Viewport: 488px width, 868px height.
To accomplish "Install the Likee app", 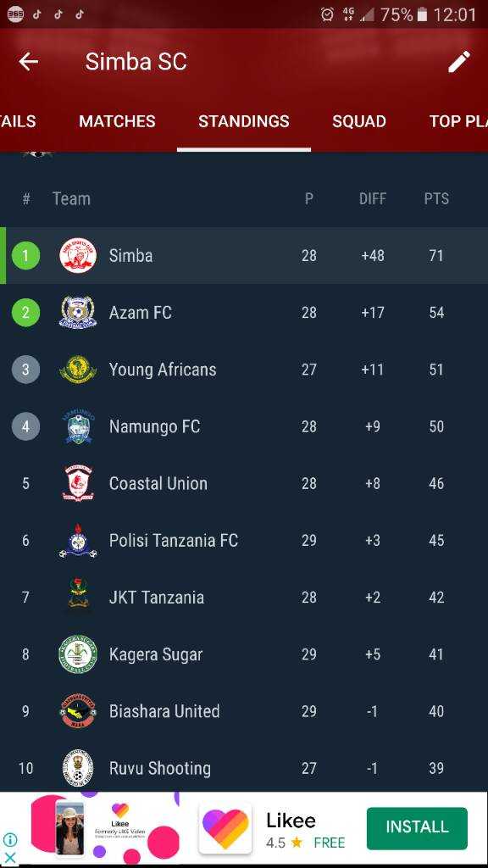I will pos(417,827).
